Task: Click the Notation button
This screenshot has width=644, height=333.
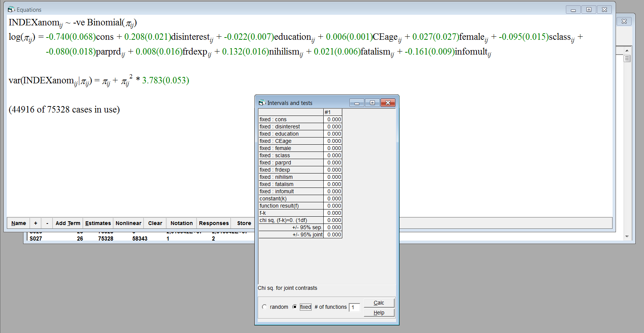Action: 182,223
